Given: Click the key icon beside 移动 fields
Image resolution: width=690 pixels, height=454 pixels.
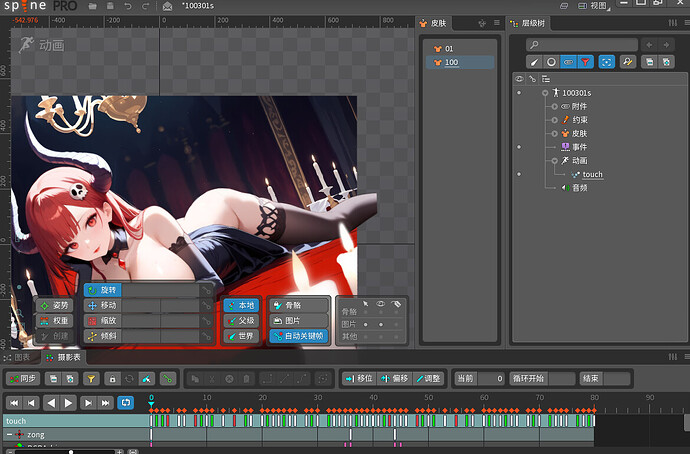Looking at the screenshot, I should pos(206,305).
